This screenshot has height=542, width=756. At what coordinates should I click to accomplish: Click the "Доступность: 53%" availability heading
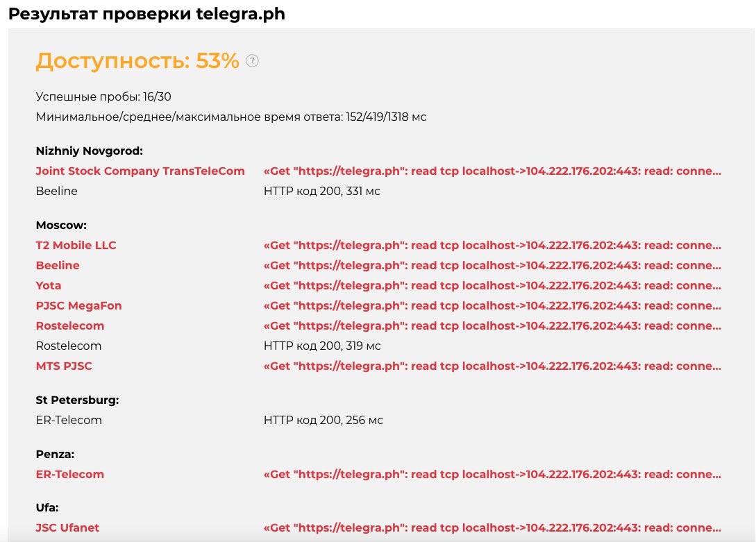(x=137, y=61)
